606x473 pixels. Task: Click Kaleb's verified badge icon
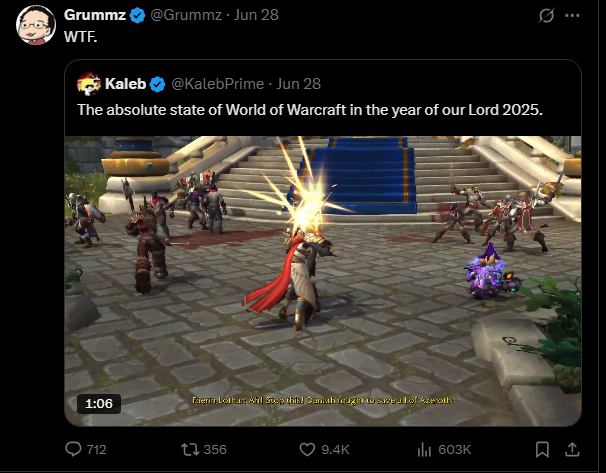pyautogui.click(x=157, y=84)
